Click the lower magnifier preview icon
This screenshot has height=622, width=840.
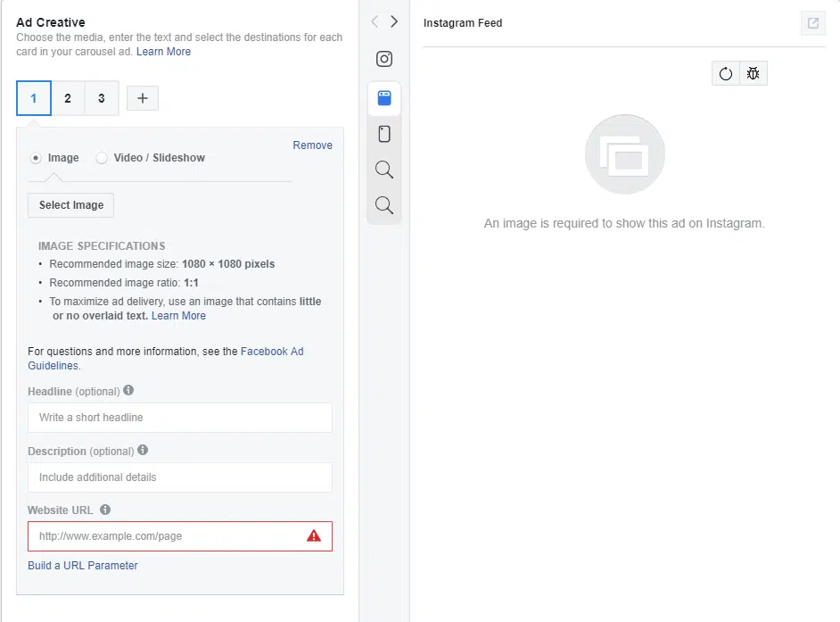pyautogui.click(x=384, y=205)
